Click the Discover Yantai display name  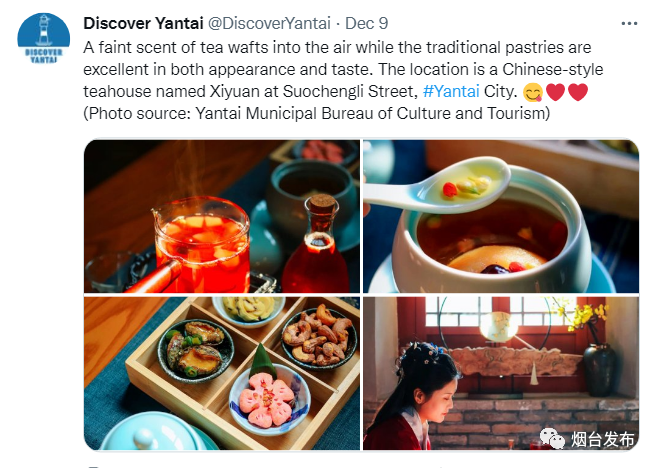pyautogui.click(x=143, y=23)
